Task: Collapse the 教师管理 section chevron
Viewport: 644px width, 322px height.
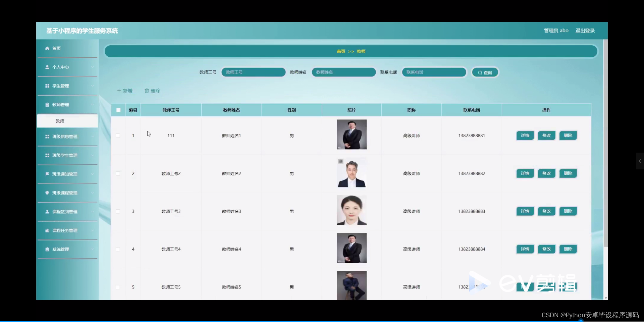Action: (x=93, y=105)
